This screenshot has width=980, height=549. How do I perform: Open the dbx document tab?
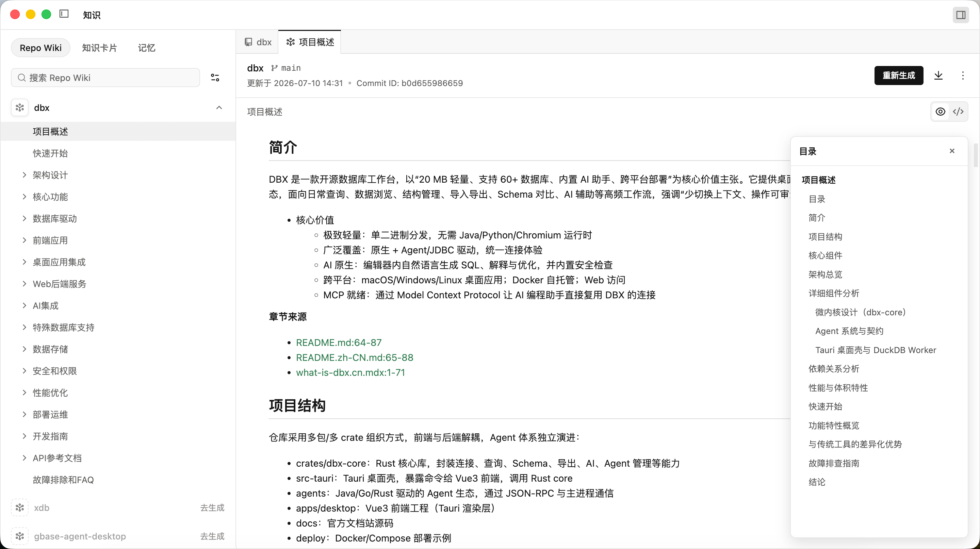click(258, 42)
